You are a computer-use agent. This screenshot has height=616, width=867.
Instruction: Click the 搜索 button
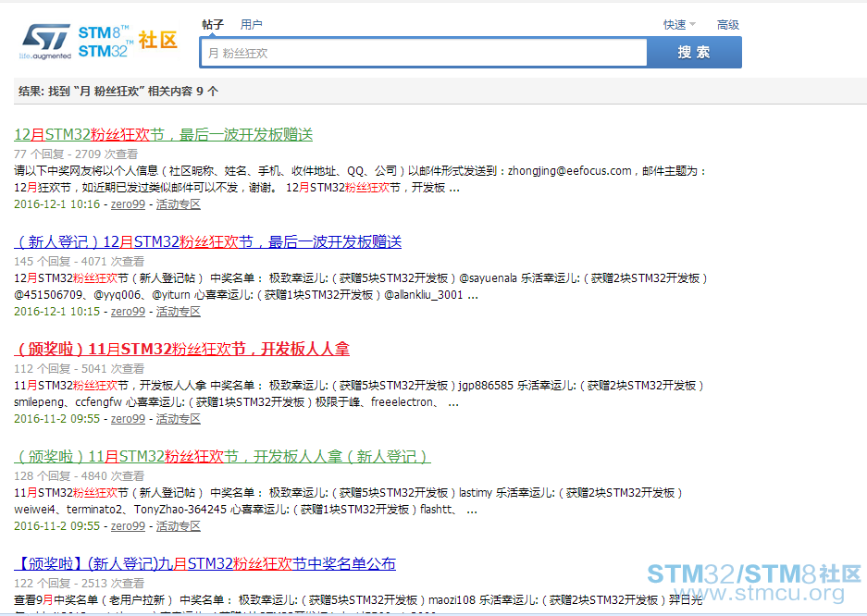694,53
